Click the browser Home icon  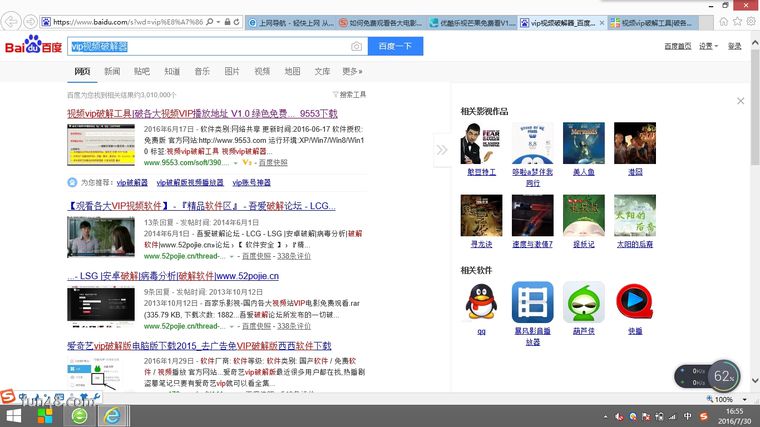(x=724, y=21)
